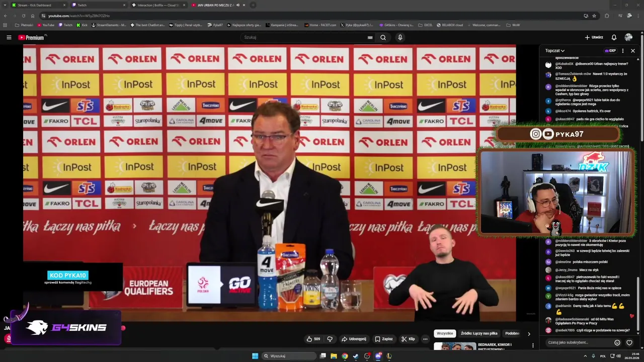
Task: Click the YouTube search magnifier button
Action: pos(383,37)
